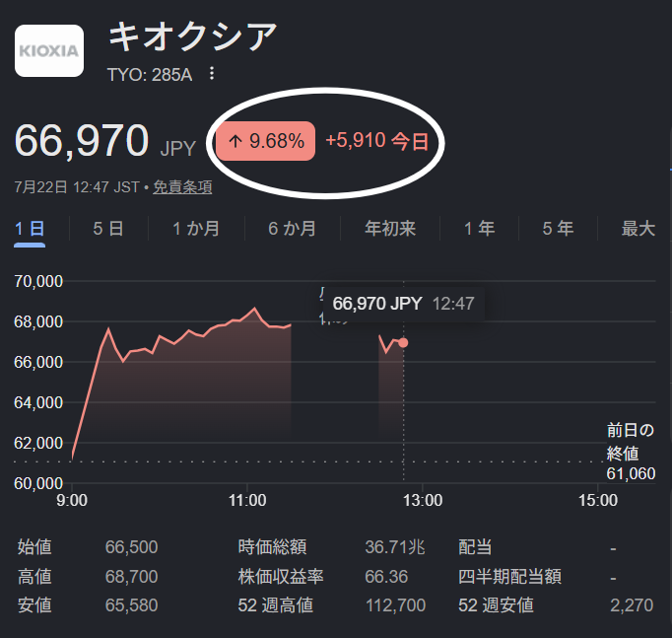Select the 5年 range tab
Viewport: 672px width, 638px height.
(558, 229)
